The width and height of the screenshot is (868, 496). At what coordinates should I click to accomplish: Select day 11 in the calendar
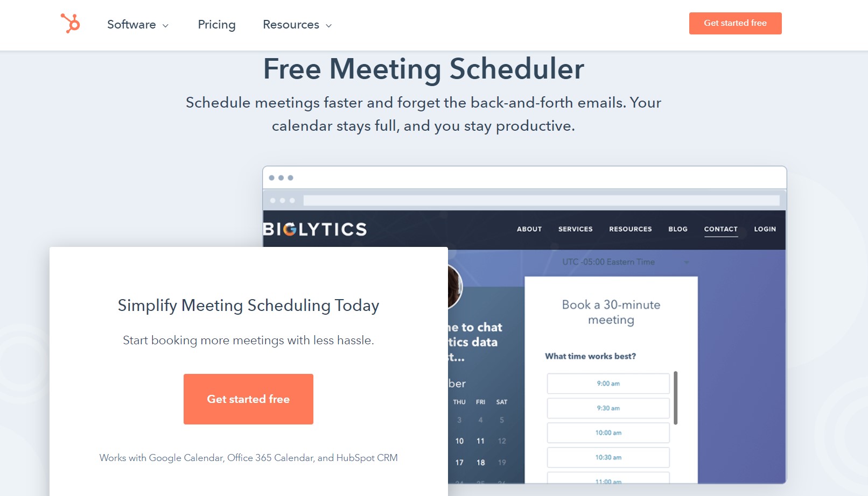[x=480, y=441]
